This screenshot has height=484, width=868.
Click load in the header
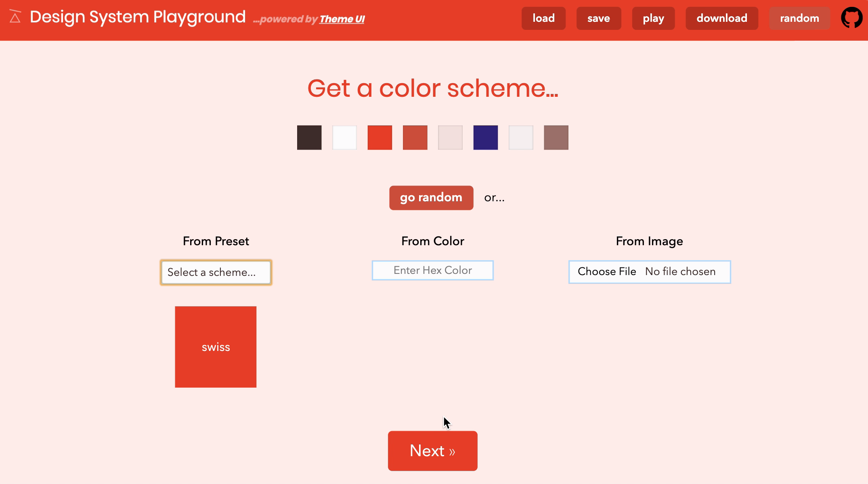[x=543, y=18]
